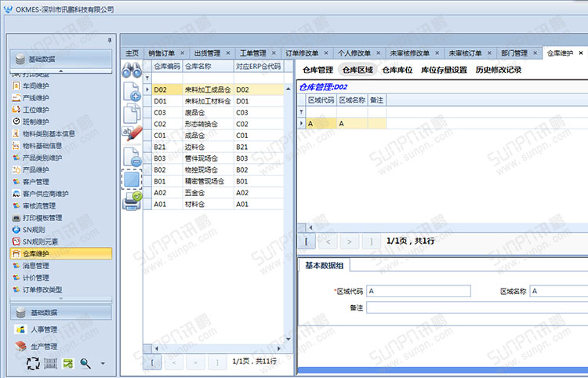Click the refresh arrows icon at bottom left
Viewport: 588px width, 378px height.
tap(33, 363)
